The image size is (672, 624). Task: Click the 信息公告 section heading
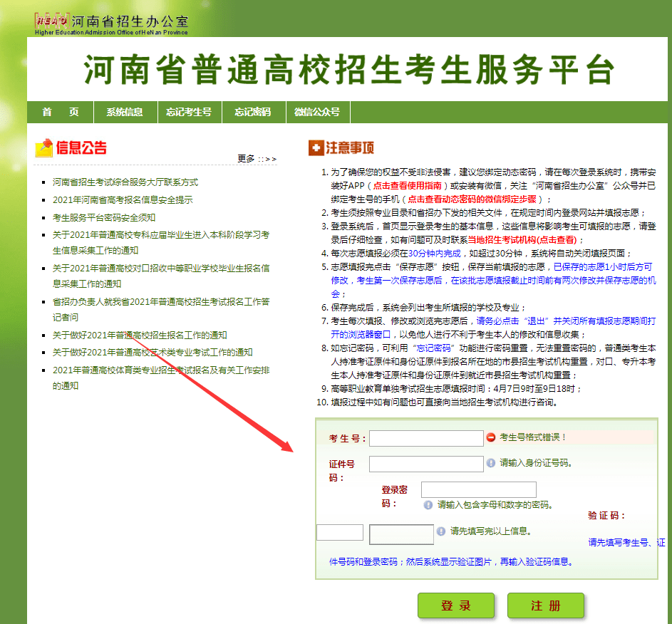tap(81, 147)
